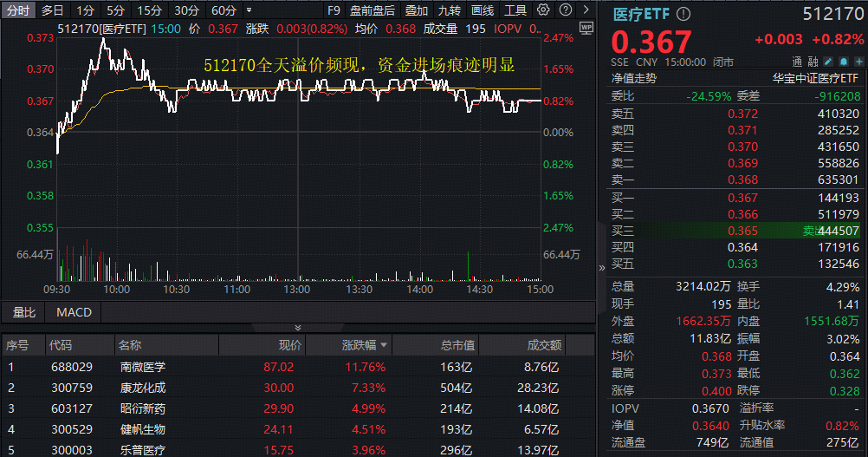Collapse the indicator panel with double chevron
The height and width of the screenshot is (457, 868).
[298, 328]
